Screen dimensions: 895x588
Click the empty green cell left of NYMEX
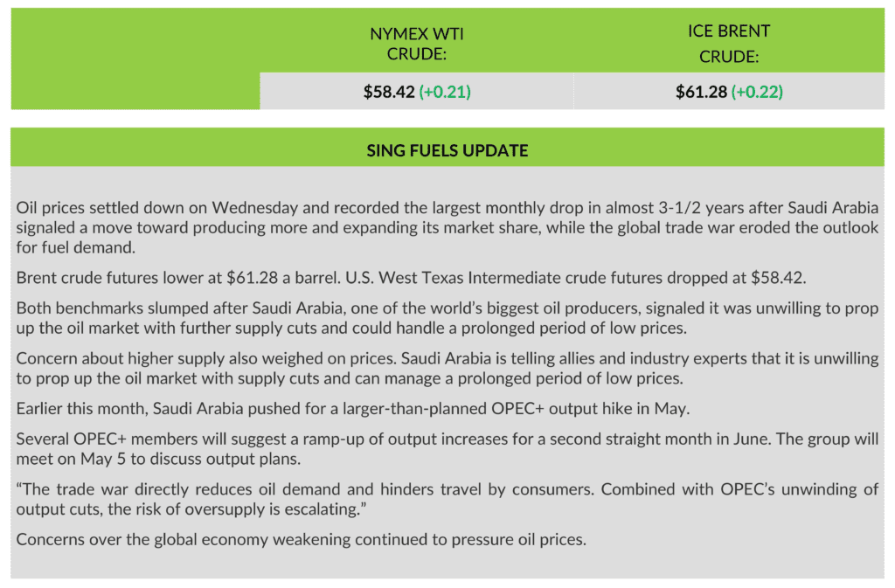pos(135,59)
